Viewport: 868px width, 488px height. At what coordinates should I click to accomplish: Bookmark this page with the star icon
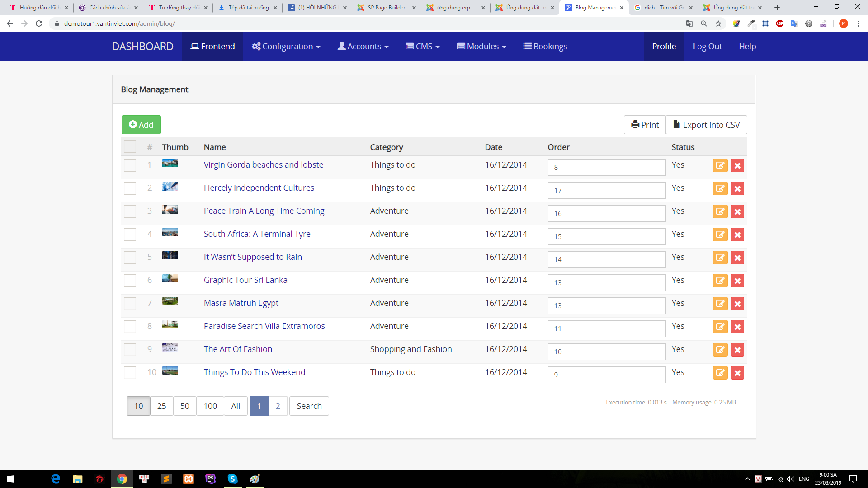tap(718, 23)
